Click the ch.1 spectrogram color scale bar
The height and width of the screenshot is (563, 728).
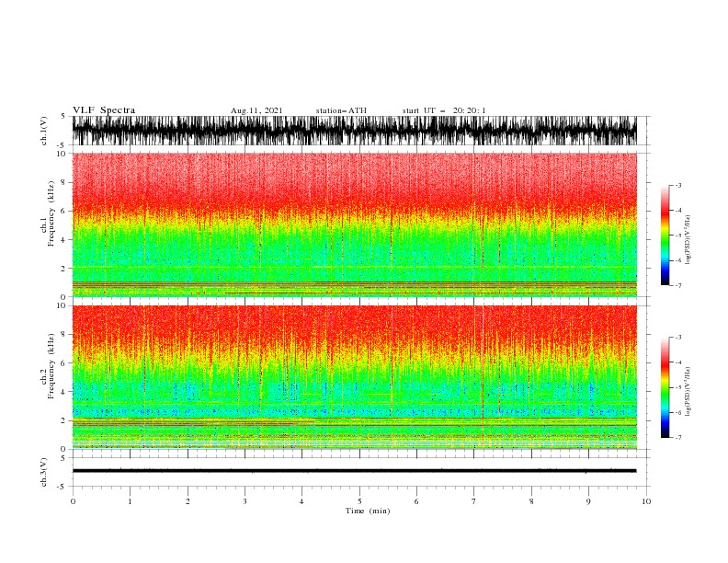point(665,236)
